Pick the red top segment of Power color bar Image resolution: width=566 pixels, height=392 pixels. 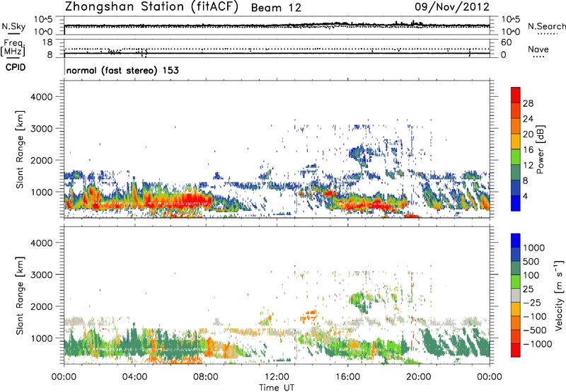pyautogui.click(x=516, y=95)
